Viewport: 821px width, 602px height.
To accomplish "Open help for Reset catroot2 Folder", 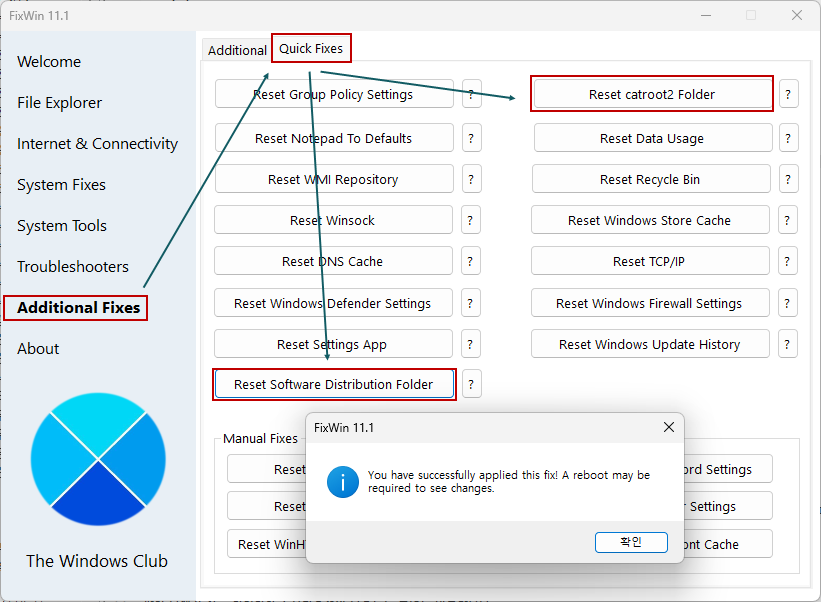I will click(x=788, y=94).
